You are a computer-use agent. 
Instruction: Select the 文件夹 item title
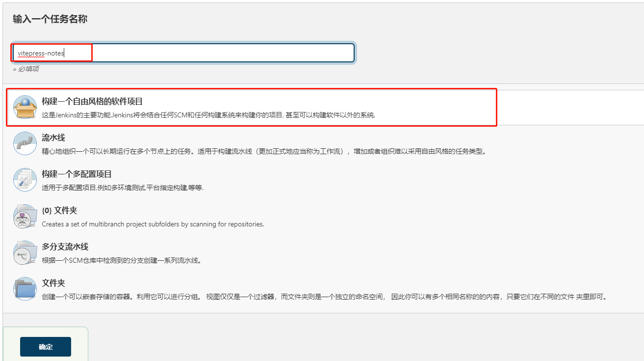pyautogui.click(x=53, y=283)
